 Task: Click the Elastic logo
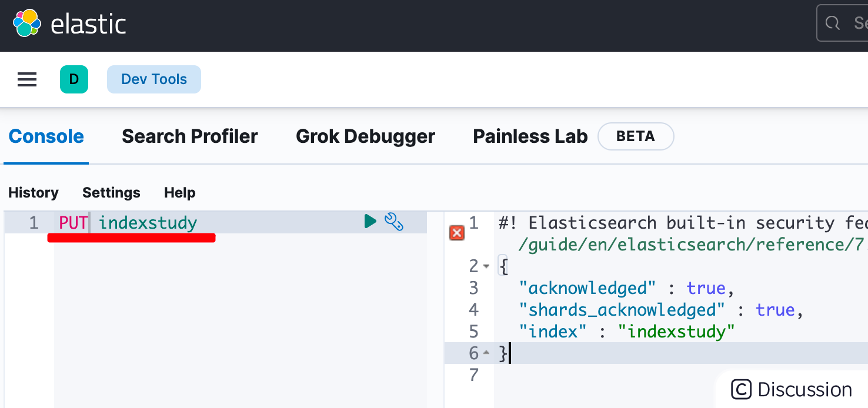[x=69, y=25]
